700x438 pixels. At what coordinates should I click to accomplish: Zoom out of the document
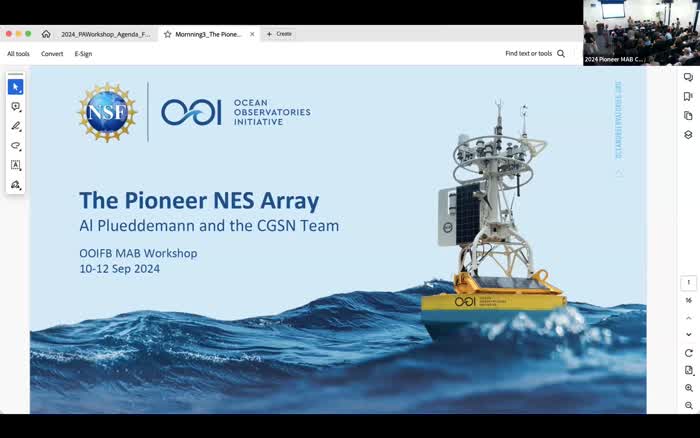(x=688, y=406)
